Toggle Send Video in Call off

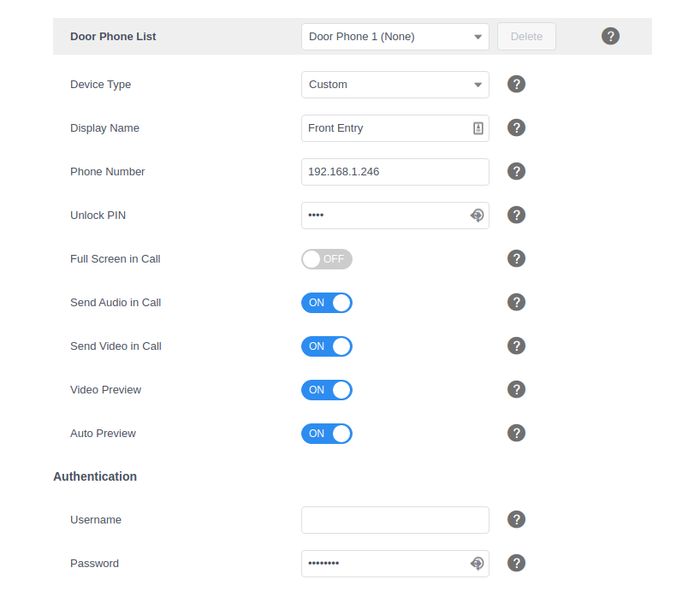pos(326,346)
